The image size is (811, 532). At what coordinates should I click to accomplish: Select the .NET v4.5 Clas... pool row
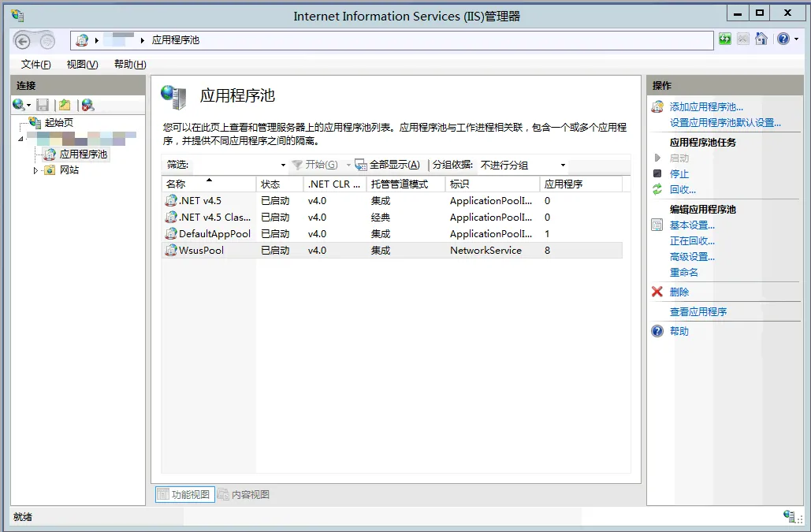(392, 218)
